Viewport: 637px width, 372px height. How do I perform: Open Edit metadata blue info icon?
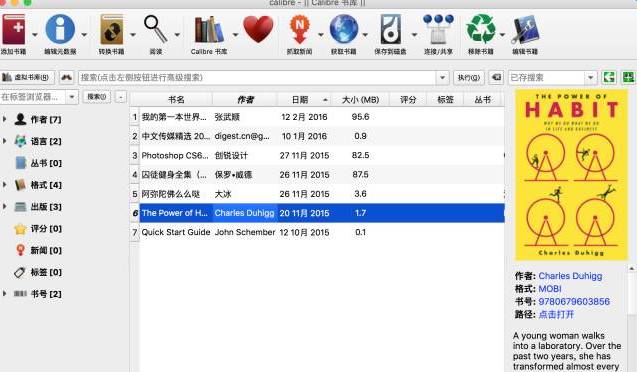click(x=60, y=29)
